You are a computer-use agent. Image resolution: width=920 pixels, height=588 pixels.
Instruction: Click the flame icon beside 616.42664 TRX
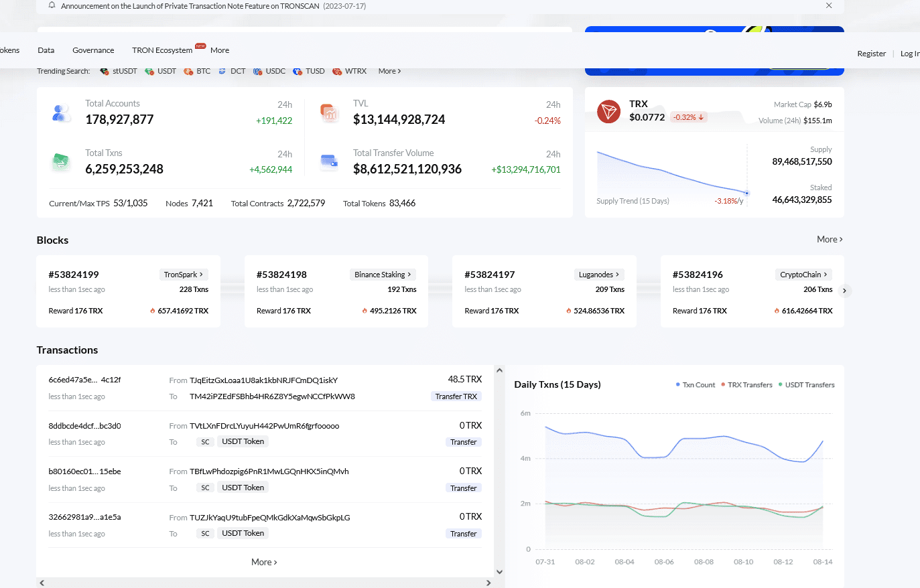click(777, 311)
